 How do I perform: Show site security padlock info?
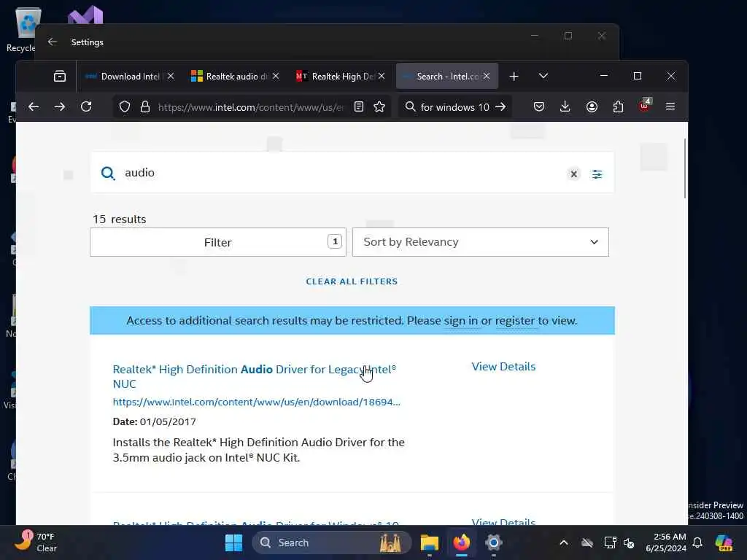(x=145, y=106)
